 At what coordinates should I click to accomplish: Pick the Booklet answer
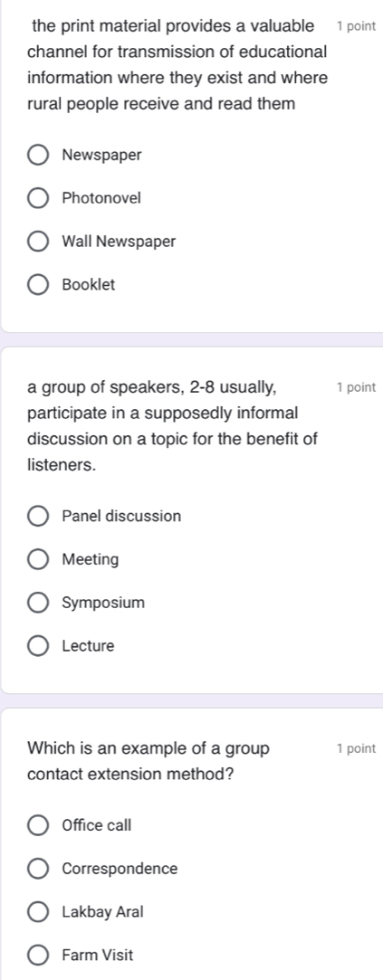click(38, 285)
